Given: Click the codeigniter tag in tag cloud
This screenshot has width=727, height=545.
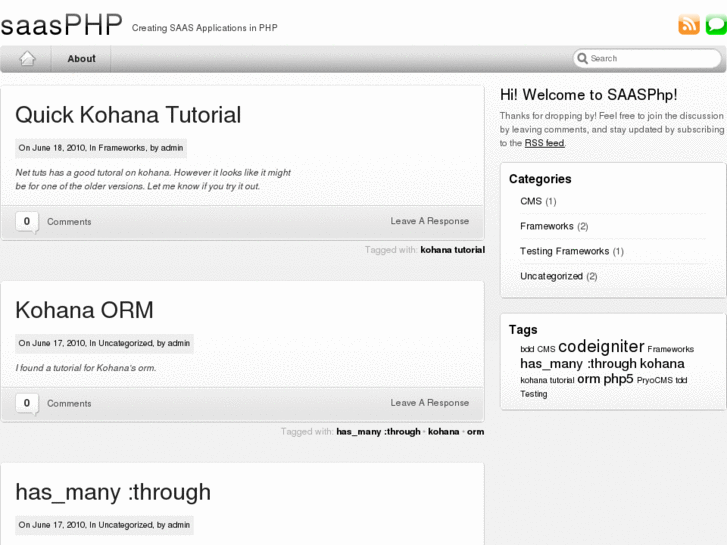Looking at the screenshot, I should (601, 346).
